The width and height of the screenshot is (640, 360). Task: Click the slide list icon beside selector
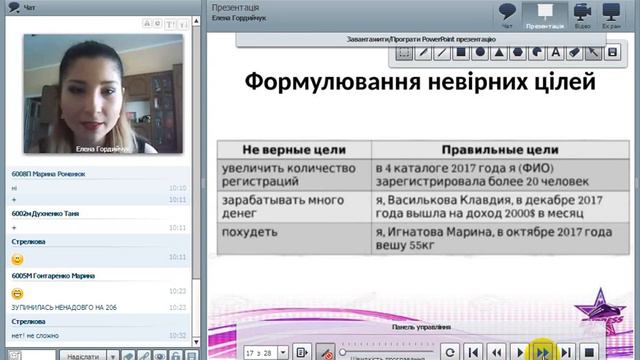[x=302, y=352]
